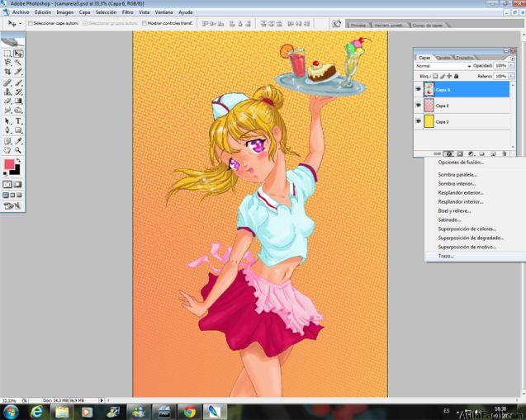The height and width of the screenshot is (420, 526).
Task: Create new adjustment layer icon
Action: click(x=471, y=153)
